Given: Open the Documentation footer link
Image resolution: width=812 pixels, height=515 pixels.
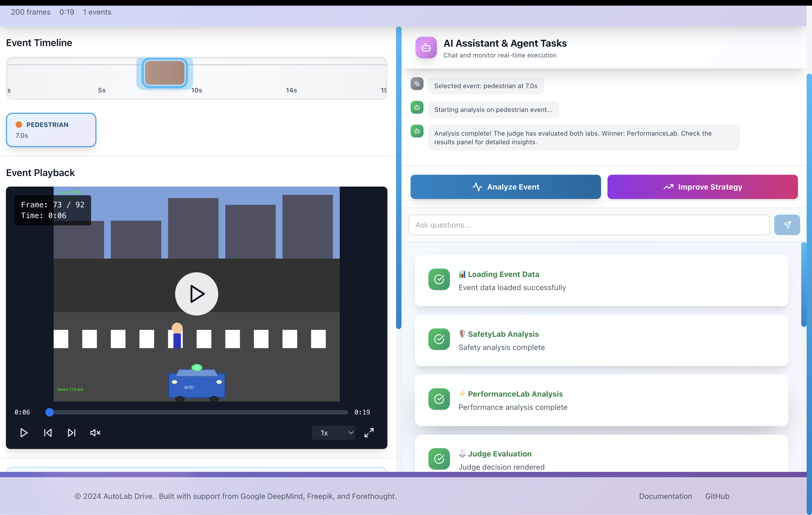Looking at the screenshot, I should [665, 496].
